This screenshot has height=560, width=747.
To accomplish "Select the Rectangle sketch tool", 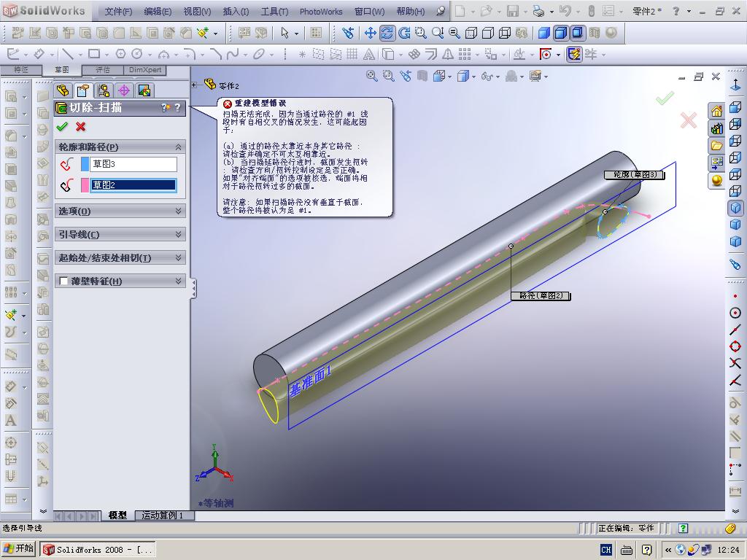I will (94, 54).
